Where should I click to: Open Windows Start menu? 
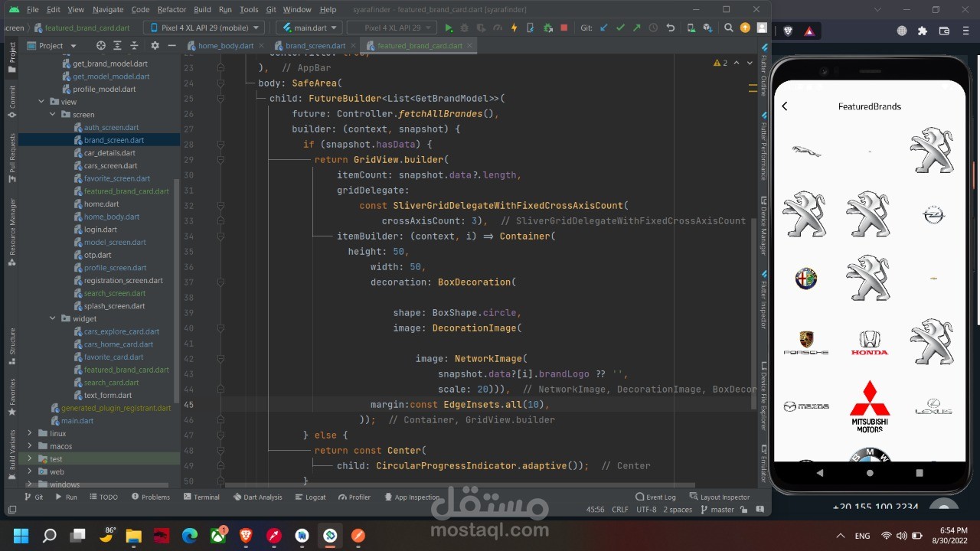pyautogui.click(x=21, y=536)
